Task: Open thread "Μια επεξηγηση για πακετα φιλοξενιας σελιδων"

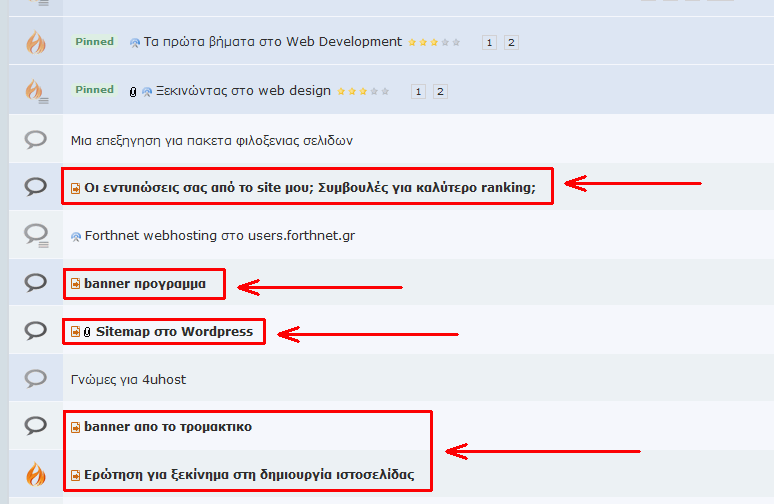Action: point(212,141)
